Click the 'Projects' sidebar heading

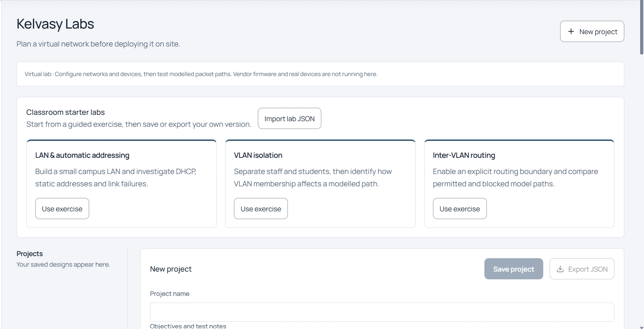point(30,254)
